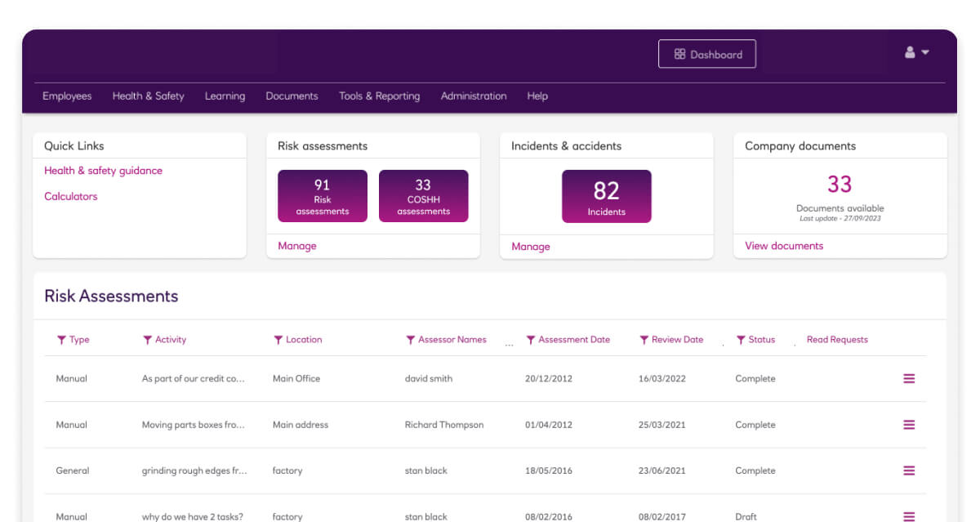Click the 16/03/2022 review date
Image resolution: width=980 pixels, height=522 pixels.
[x=662, y=379]
